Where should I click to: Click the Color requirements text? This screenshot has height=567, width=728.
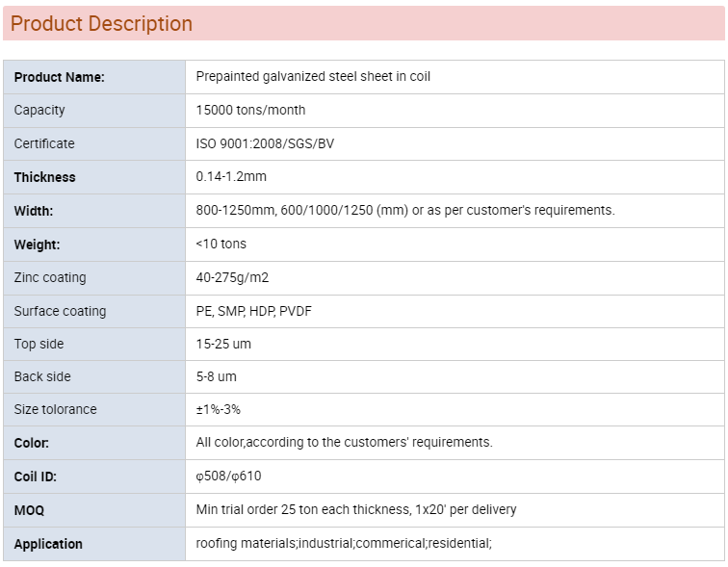(344, 442)
